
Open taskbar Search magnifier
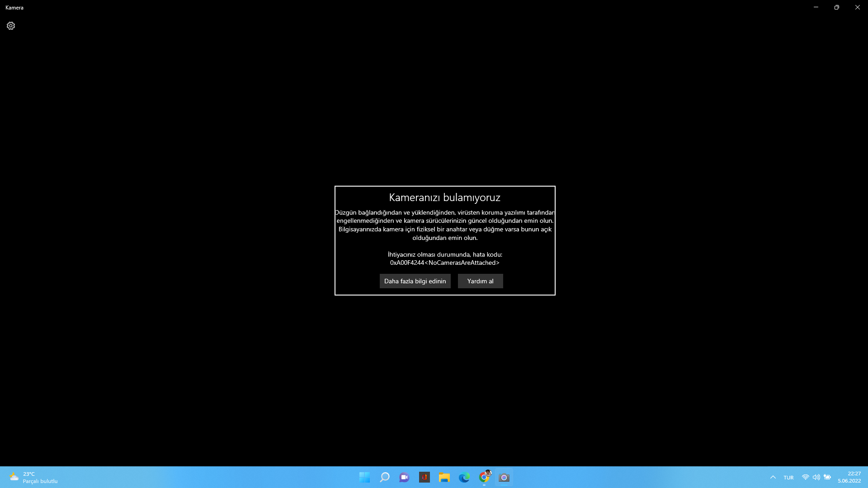click(x=385, y=477)
